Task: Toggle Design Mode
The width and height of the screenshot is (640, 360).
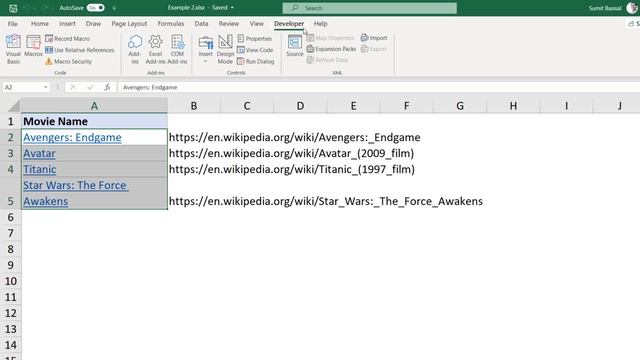Action: (225, 49)
